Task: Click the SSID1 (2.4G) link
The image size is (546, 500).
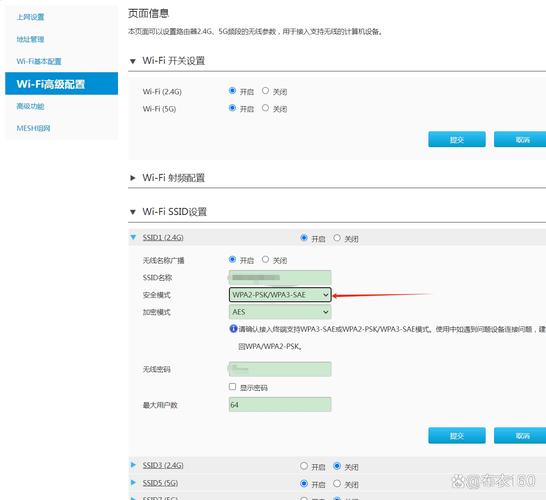Action: pos(163,237)
